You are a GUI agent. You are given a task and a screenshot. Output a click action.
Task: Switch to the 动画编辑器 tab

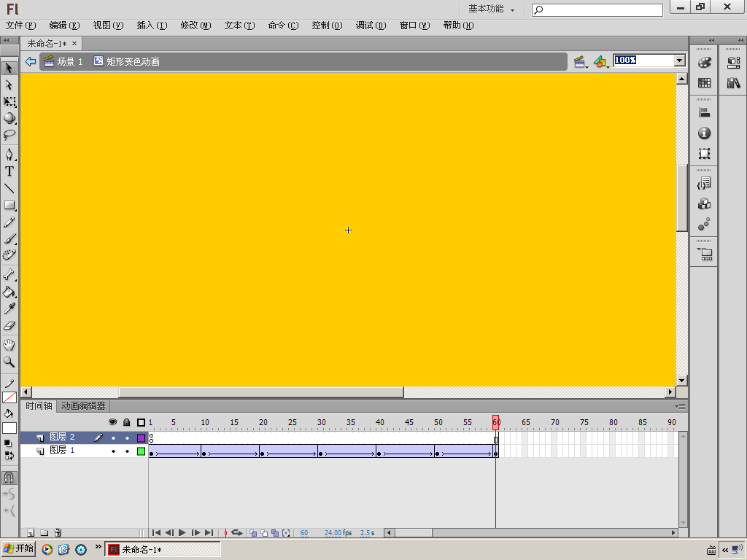pyautogui.click(x=83, y=406)
